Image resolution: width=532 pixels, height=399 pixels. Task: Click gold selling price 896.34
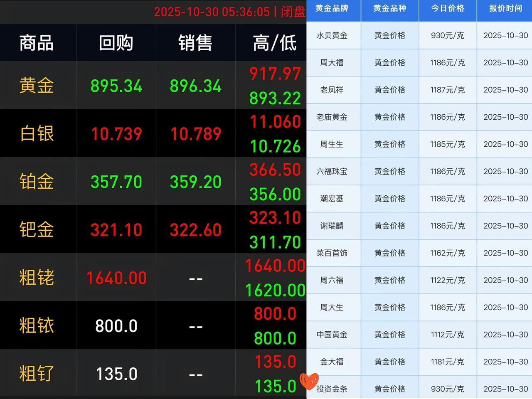(x=196, y=86)
